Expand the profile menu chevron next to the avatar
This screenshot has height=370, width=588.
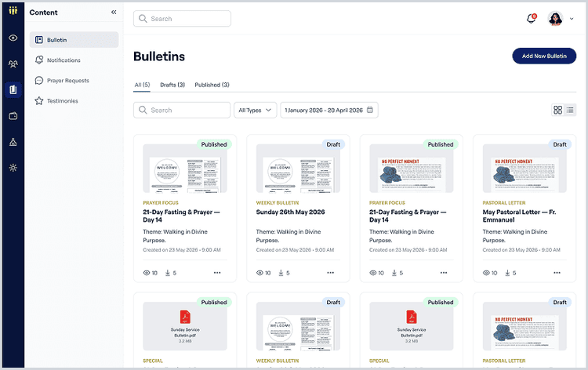572,19
